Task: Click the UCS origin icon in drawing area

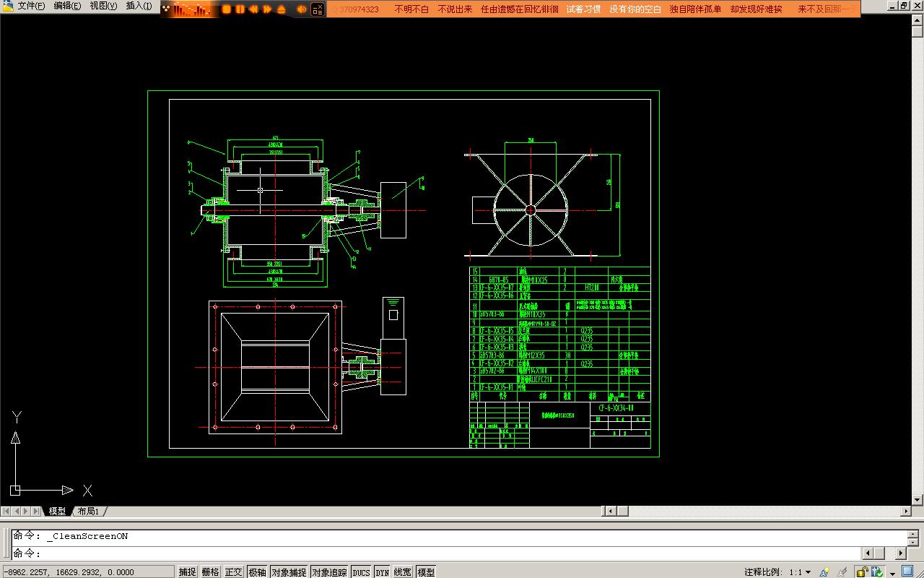Action: [x=15, y=490]
